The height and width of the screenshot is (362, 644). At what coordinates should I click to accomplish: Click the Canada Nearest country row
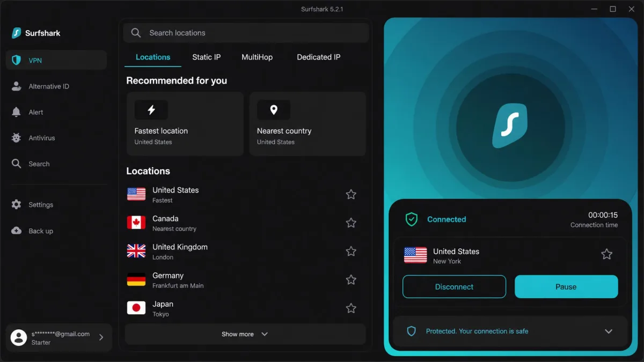pyautogui.click(x=245, y=223)
